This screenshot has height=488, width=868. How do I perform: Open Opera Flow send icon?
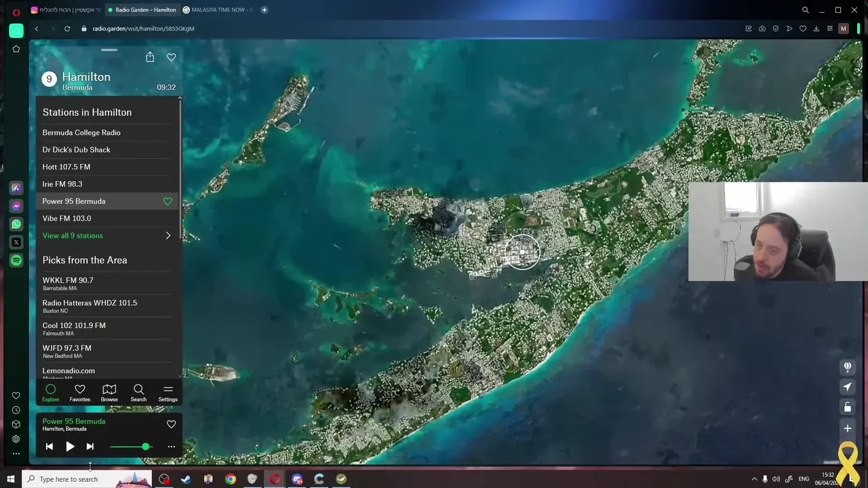coord(789,28)
